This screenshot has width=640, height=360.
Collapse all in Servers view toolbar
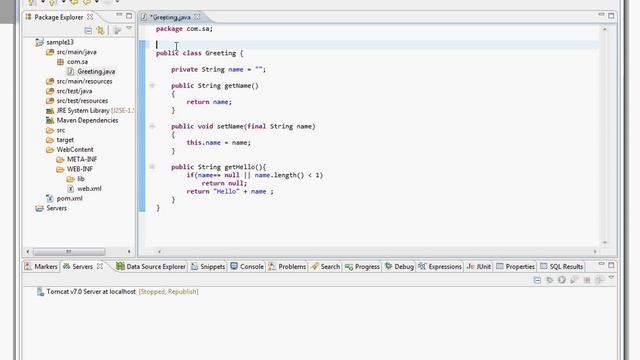tap(537, 280)
